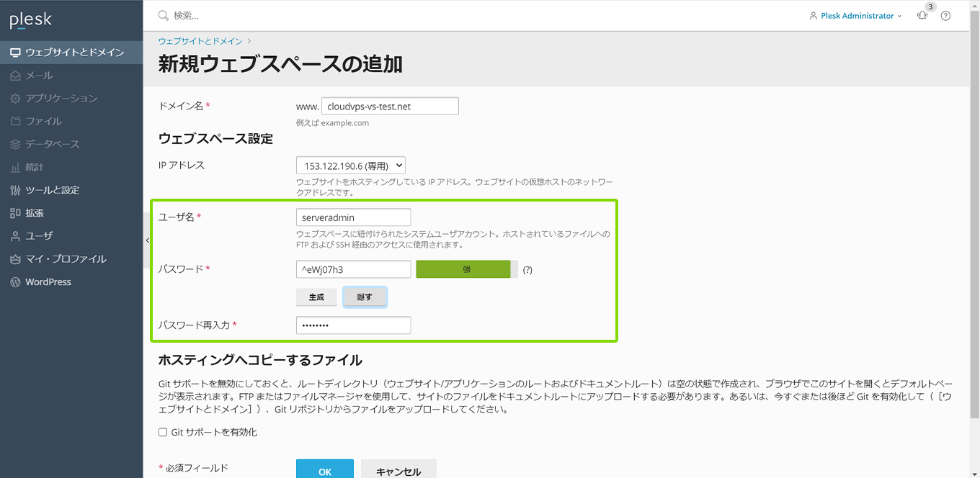Open the メール (Mail) sidebar icon
Screen dimensions: 980x478
(15, 75)
